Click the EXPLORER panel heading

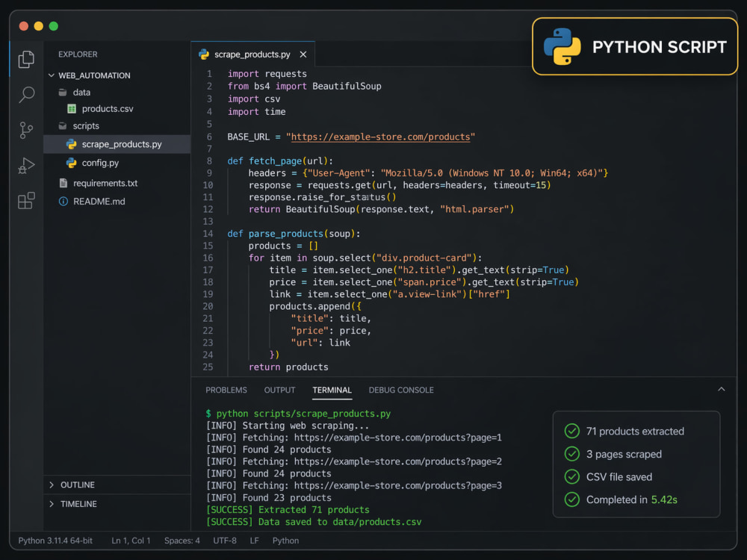tap(78, 55)
